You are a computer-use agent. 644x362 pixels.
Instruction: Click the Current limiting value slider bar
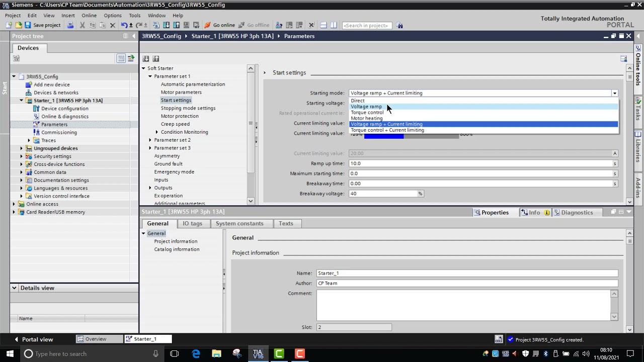click(x=412, y=134)
